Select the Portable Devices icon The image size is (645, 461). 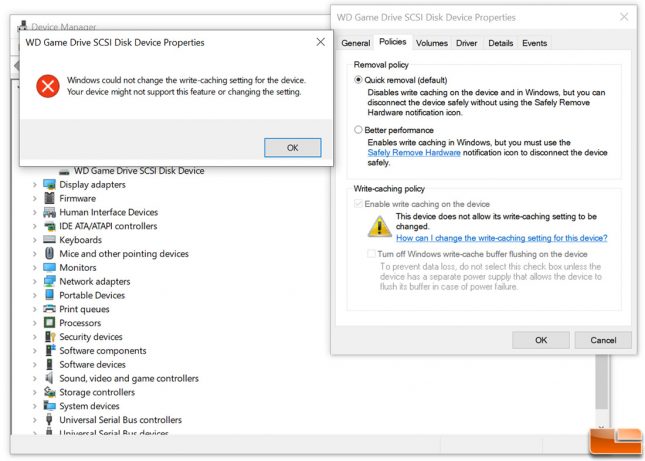(x=49, y=295)
